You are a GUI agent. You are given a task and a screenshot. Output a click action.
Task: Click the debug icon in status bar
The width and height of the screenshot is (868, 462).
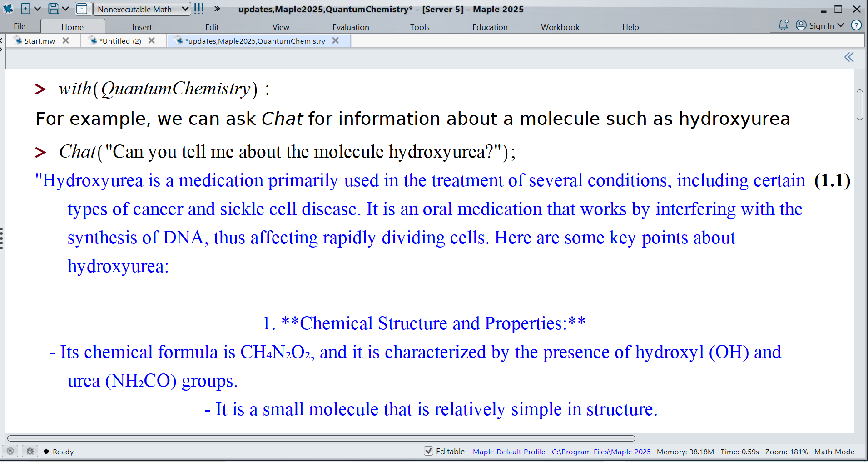coord(30,451)
